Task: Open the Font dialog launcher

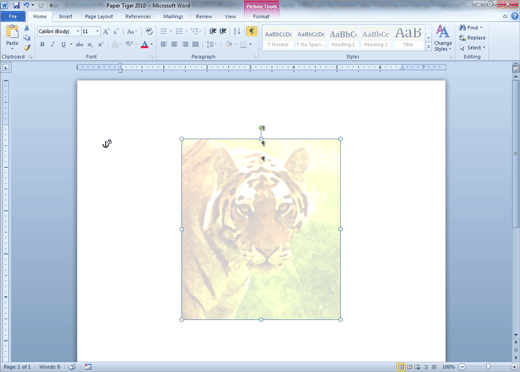Action: pos(152,57)
